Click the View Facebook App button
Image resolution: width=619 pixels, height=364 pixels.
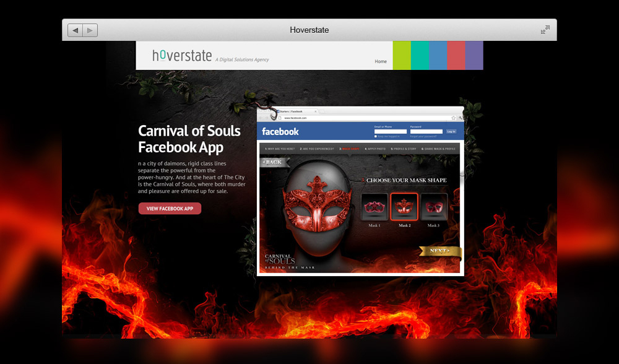pos(170,209)
